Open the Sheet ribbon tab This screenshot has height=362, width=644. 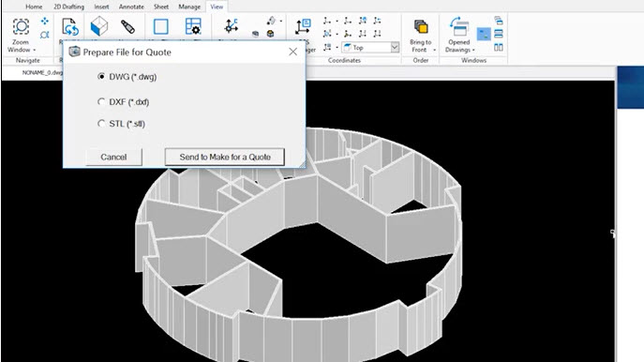(161, 7)
